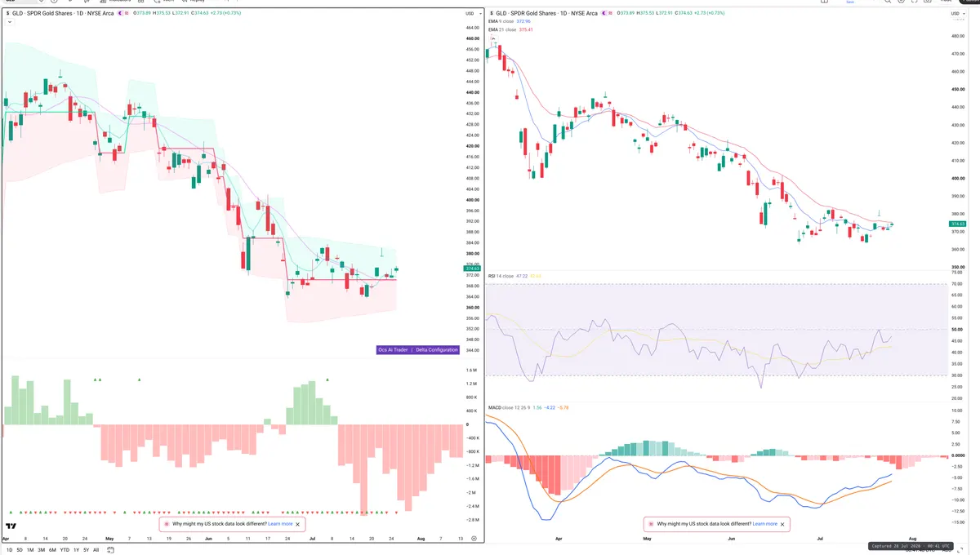Select the 3M time range
The width and height of the screenshot is (980, 555).
pyautogui.click(x=41, y=550)
